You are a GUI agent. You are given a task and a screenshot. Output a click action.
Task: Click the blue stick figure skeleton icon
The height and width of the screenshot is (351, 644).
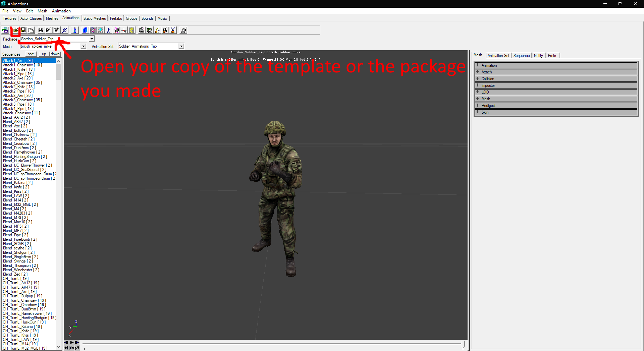(108, 30)
